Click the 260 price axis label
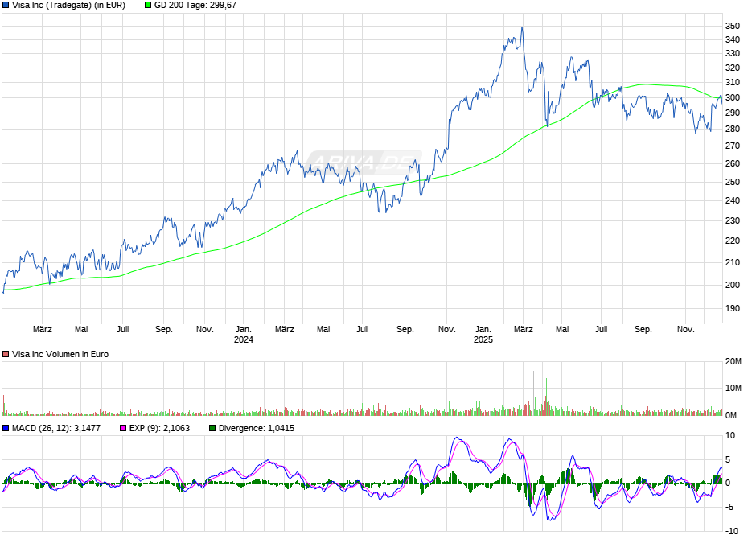Viewport: 756px width, 539px height. tap(733, 164)
